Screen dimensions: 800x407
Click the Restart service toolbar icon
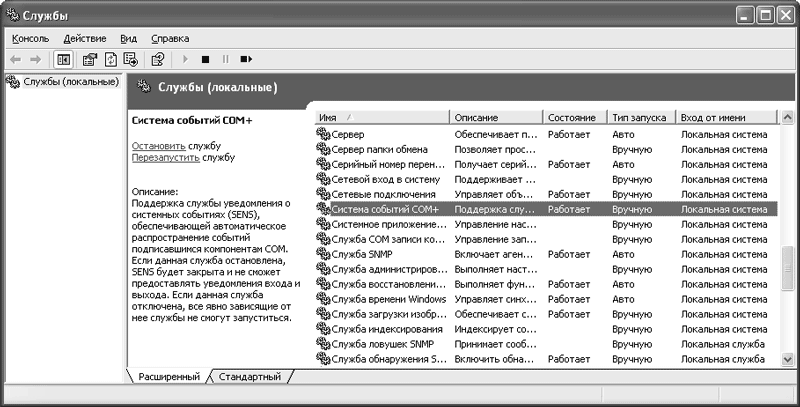(246, 60)
